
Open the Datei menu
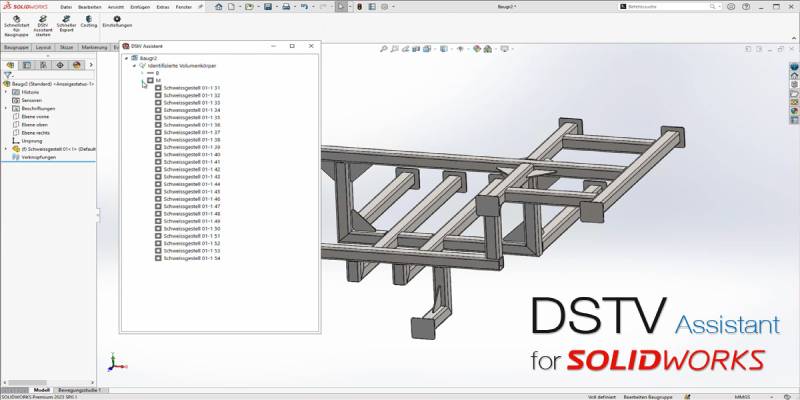click(x=66, y=7)
